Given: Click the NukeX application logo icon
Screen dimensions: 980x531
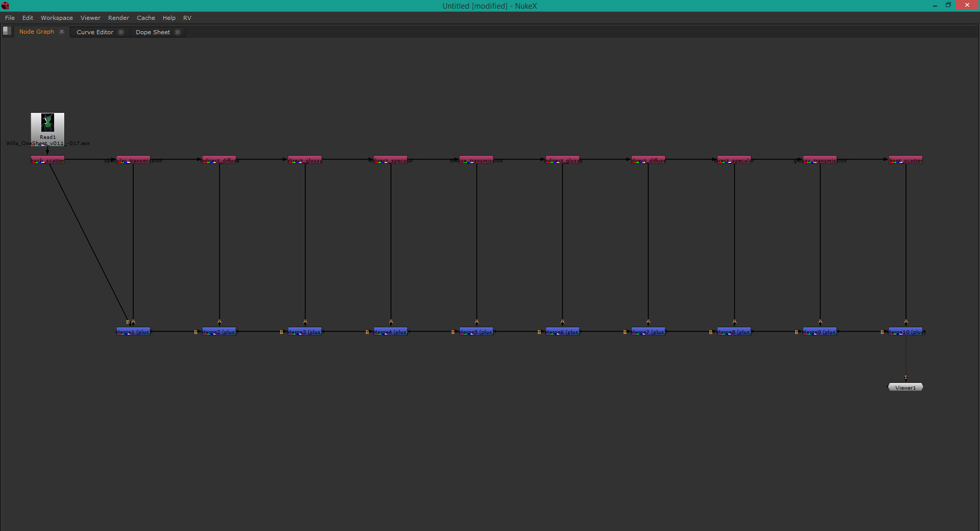Looking at the screenshot, I should tap(5, 6).
